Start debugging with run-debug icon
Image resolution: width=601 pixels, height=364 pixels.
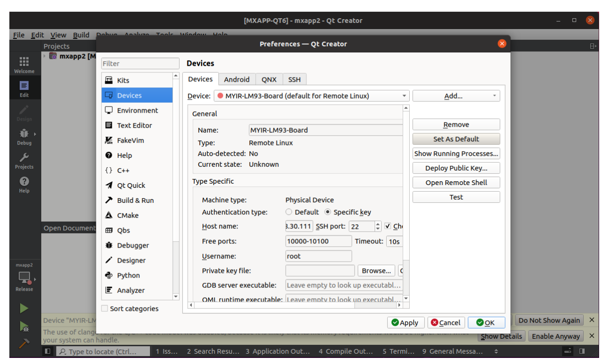(24, 326)
